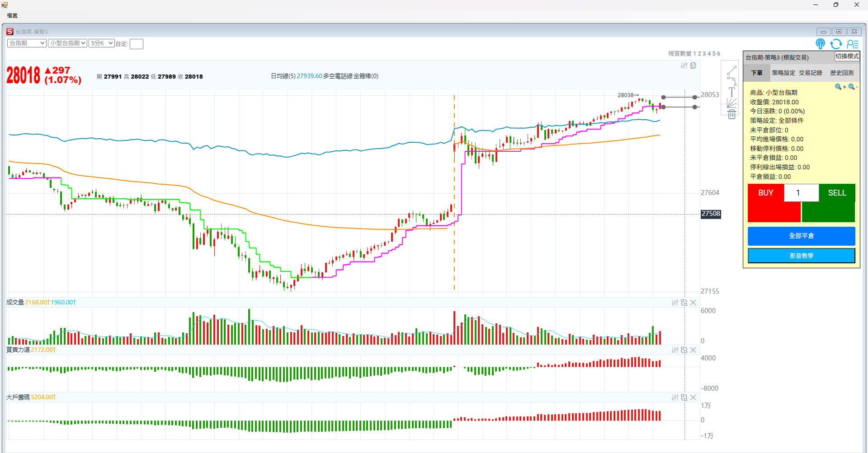Click the trash icon to delete drawings
The height and width of the screenshot is (453, 868).
point(731,115)
